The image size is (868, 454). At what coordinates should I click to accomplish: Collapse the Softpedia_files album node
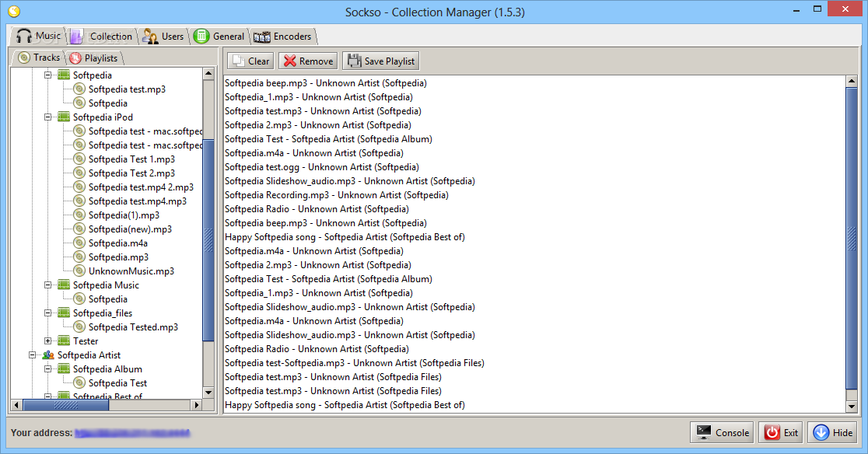(48, 313)
